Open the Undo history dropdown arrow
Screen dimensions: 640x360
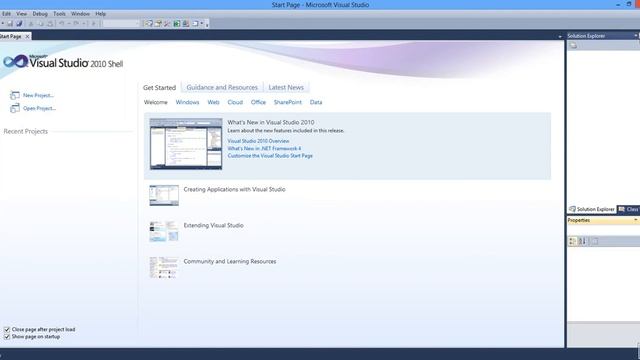[69, 24]
